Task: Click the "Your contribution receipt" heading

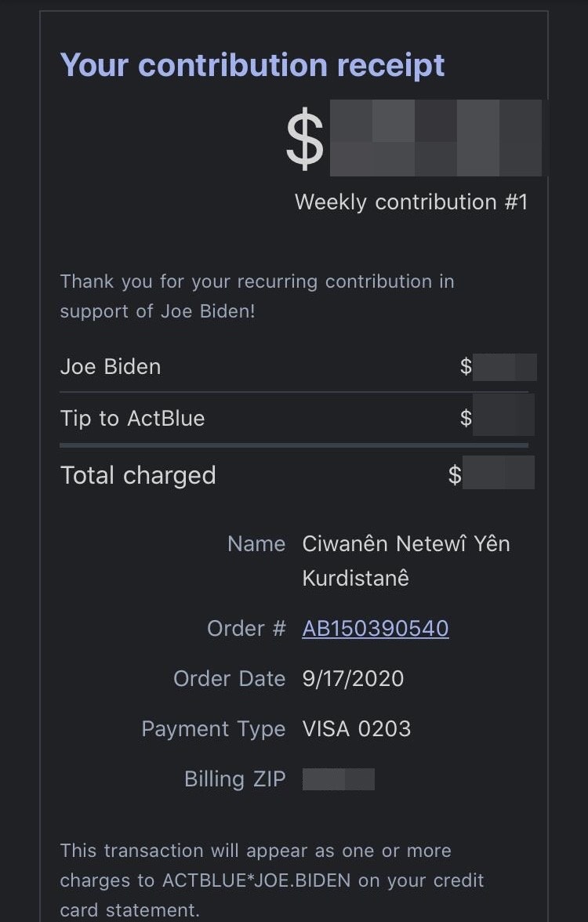Action: 252,65
